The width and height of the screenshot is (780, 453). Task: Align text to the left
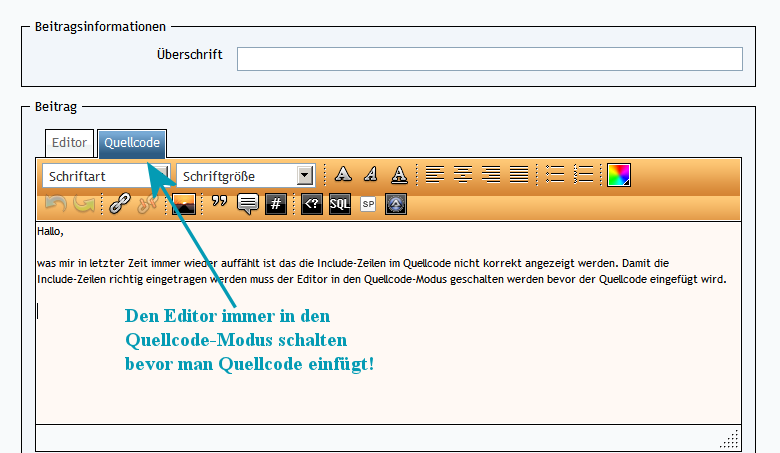point(434,175)
